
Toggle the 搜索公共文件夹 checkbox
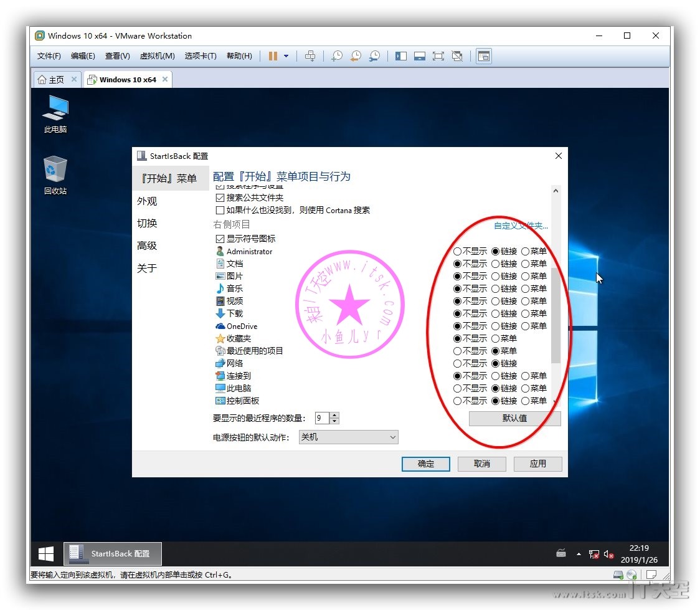point(220,198)
